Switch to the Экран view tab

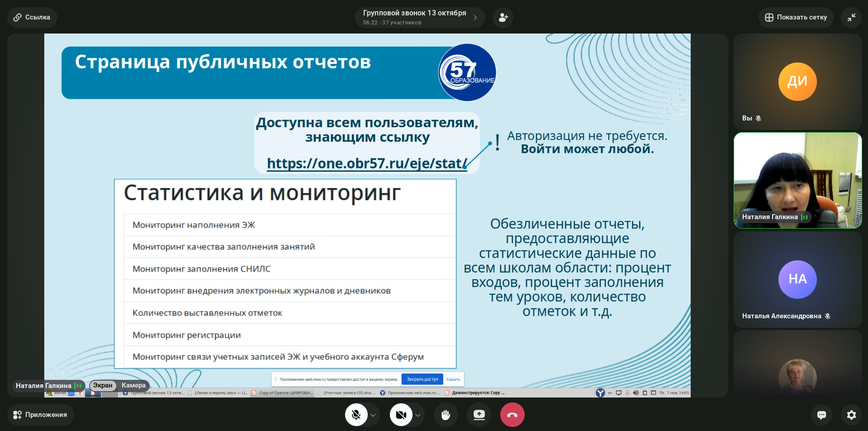pyautogui.click(x=103, y=385)
